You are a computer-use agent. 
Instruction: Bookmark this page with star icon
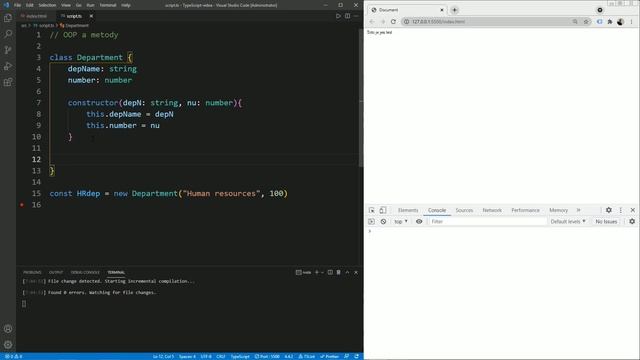586,22
